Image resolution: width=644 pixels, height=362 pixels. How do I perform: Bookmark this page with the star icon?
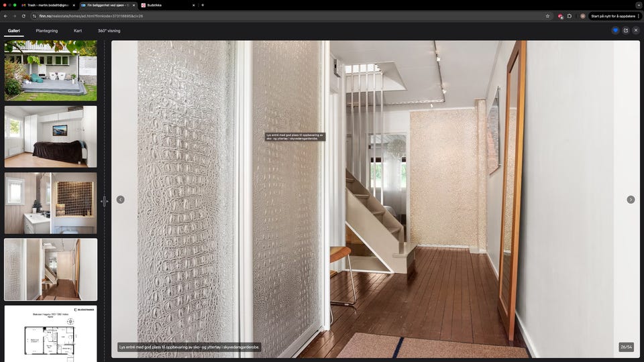[547, 16]
